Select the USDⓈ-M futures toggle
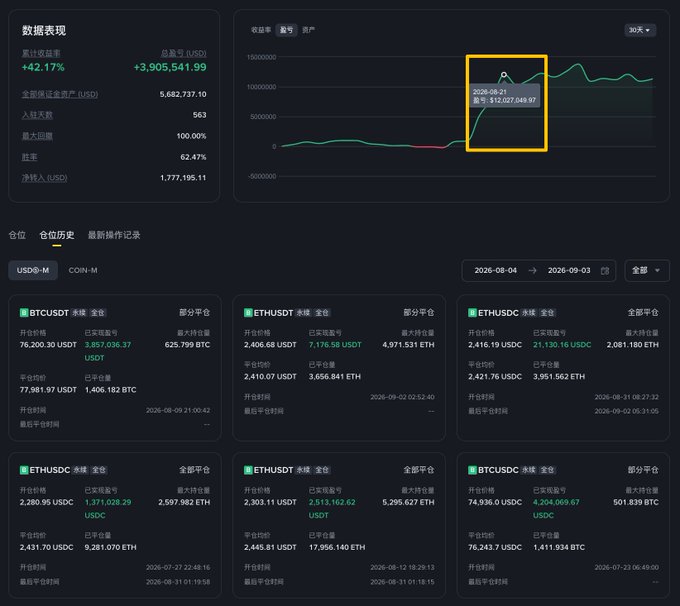680x606 pixels. [x=33, y=271]
